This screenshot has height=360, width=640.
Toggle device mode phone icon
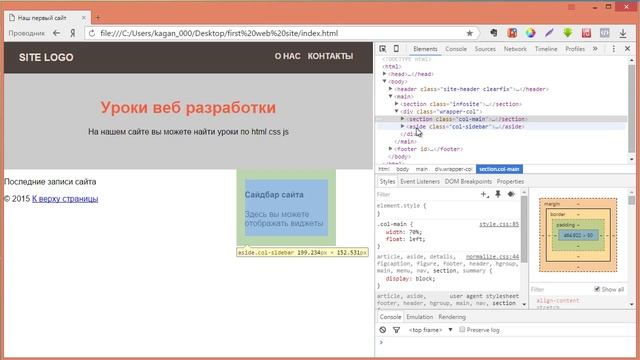pyautogui.click(x=396, y=49)
